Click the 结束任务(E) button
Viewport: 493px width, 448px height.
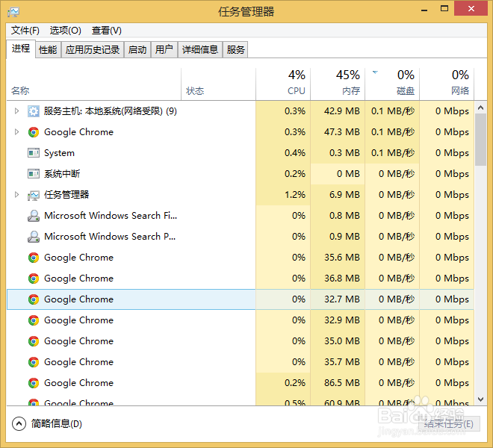pos(449,424)
